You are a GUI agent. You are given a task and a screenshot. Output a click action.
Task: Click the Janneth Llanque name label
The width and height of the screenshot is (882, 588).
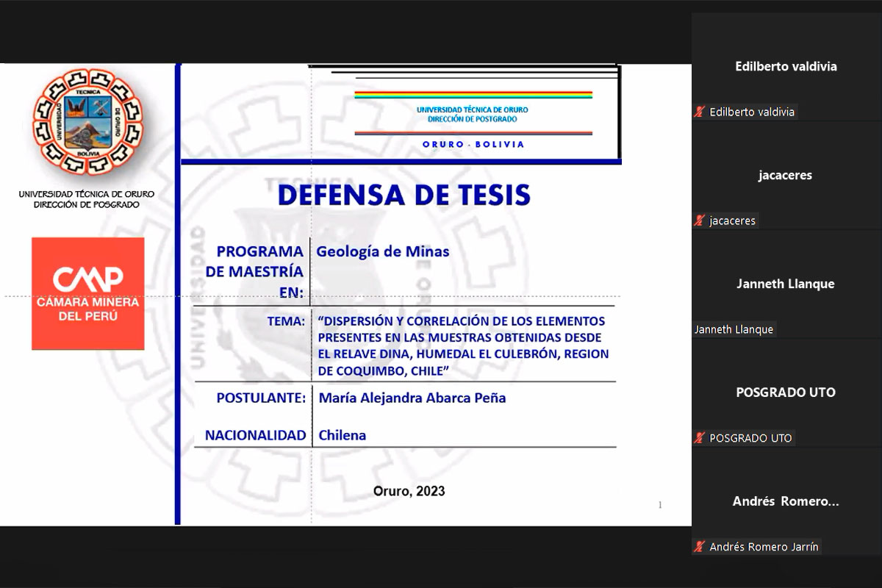[734, 329]
